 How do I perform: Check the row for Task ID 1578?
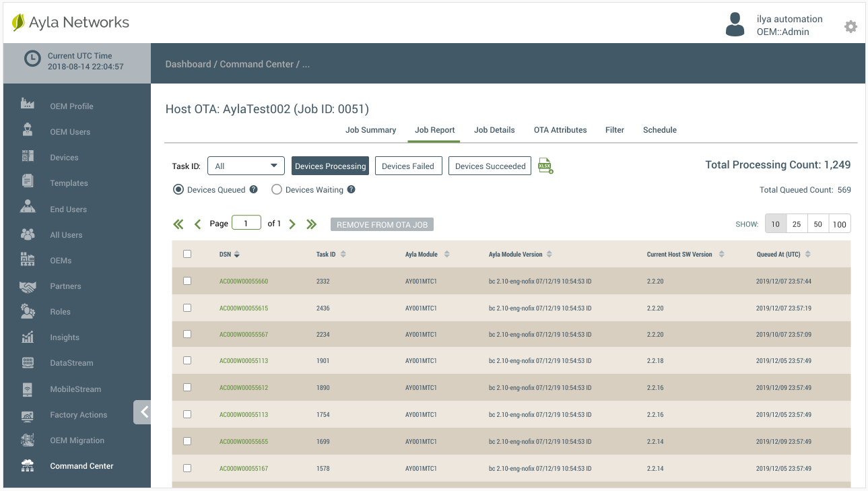(187, 468)
